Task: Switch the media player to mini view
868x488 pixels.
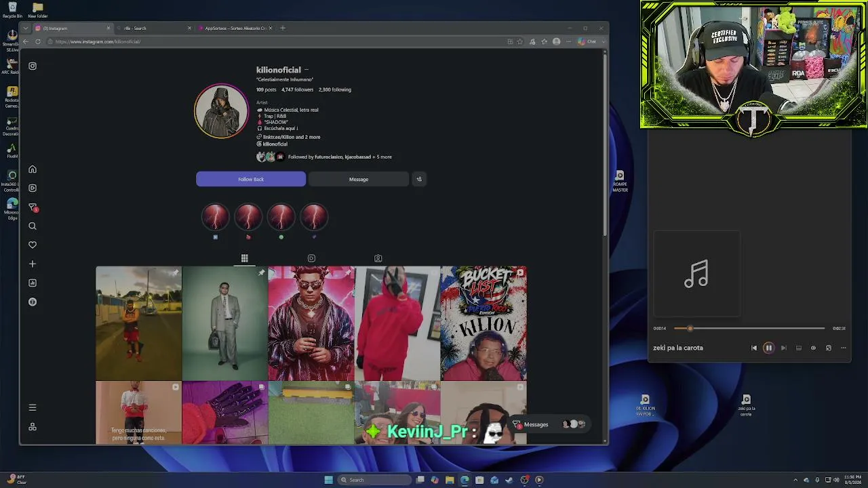Action: 829,348
